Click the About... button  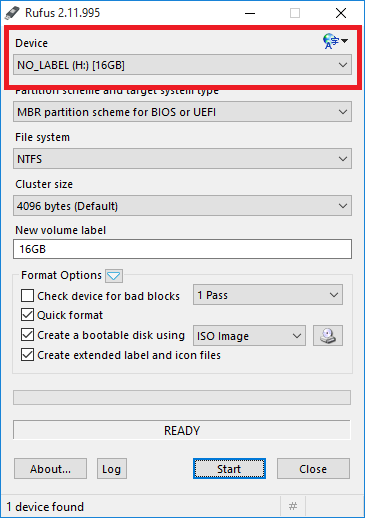pyautogui.click(x=50, y=469)
